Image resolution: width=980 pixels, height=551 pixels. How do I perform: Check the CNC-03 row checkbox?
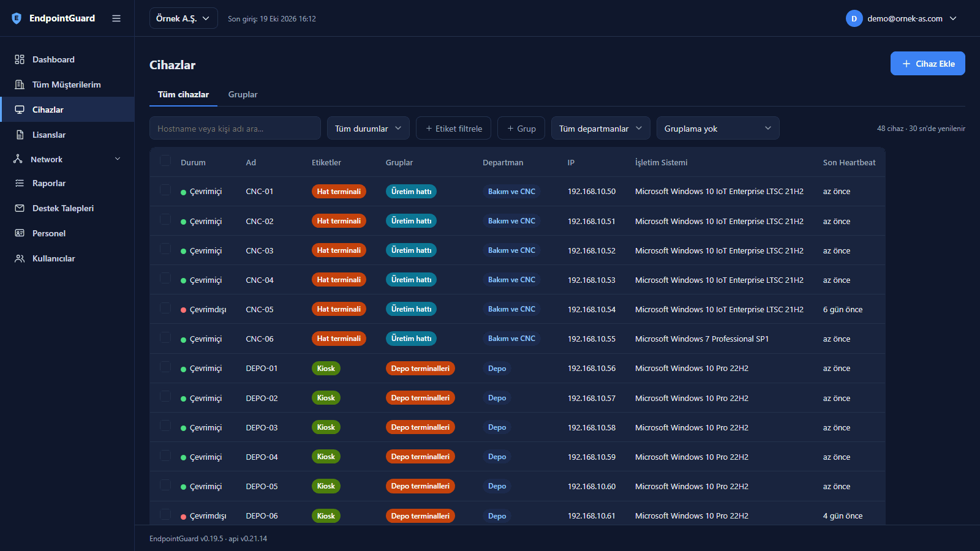(165, 249)
